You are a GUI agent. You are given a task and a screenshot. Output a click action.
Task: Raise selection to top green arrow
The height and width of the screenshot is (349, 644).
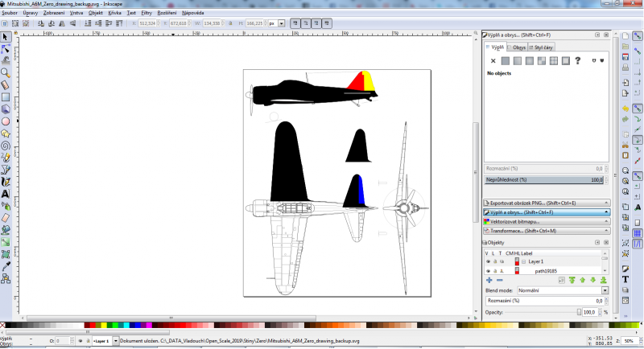[x=572, y=280]
